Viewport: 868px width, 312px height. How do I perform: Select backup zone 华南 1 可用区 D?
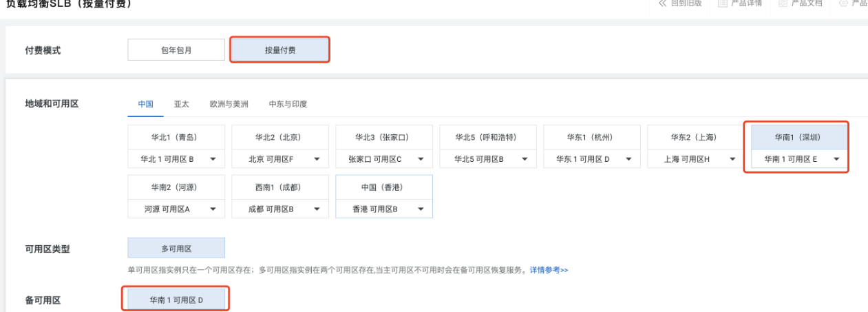pyautogui.click(x=176, y=300)
